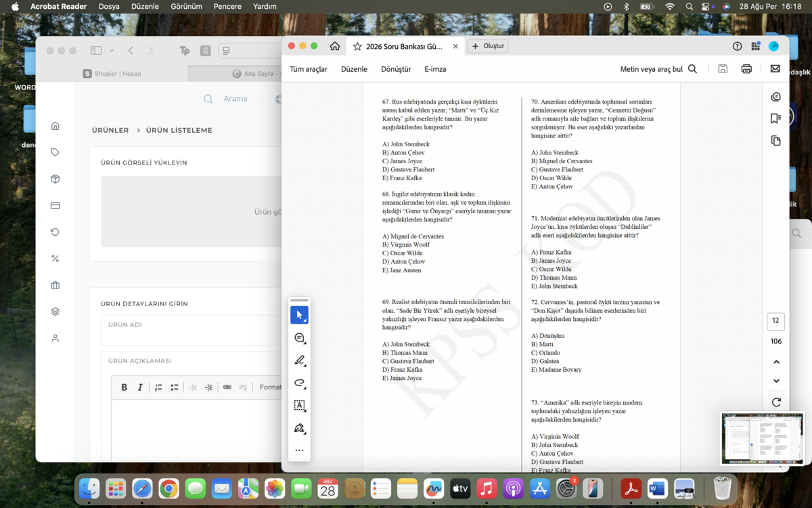
Task: Toggle bold in product description editor
Action: [x=124, y=387]
